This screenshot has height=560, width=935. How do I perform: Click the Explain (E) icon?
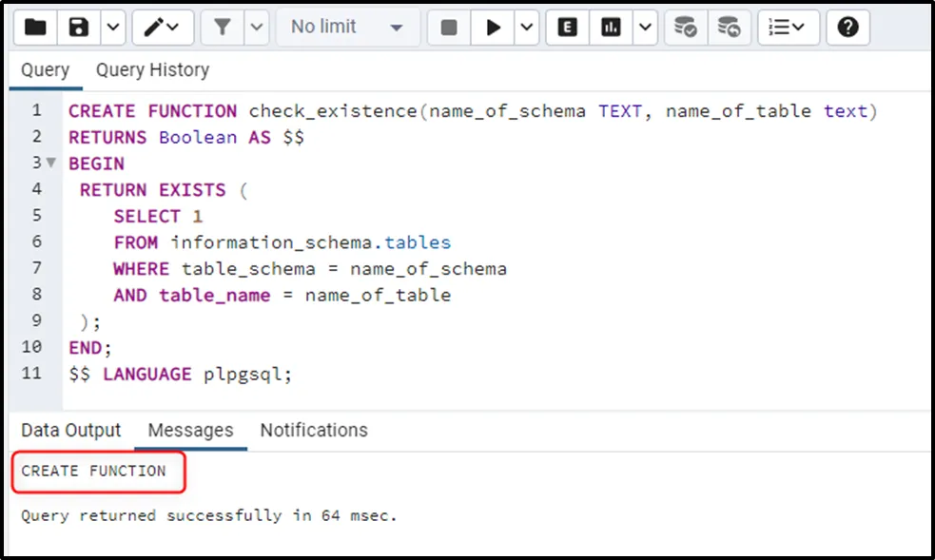pos(568,28)
